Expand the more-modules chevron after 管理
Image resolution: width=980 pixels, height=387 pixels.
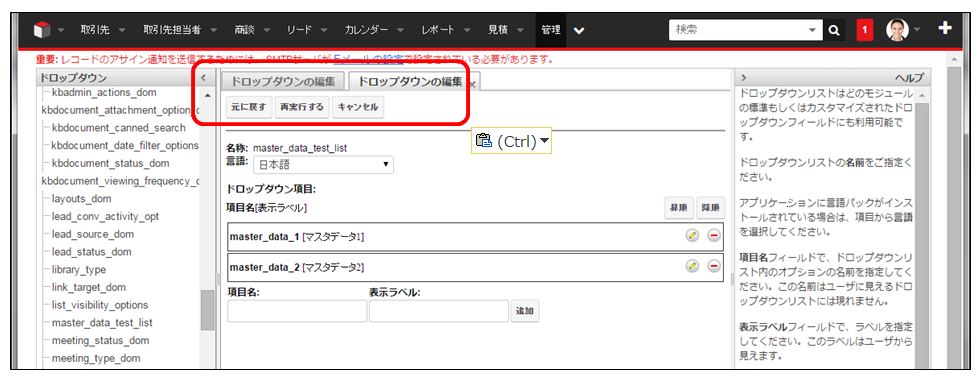pos(579,30)
